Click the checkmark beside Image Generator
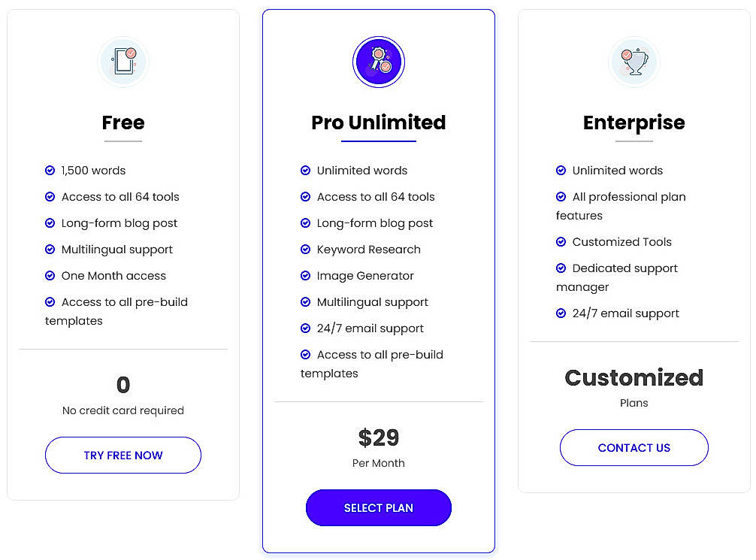This screenshot has height=560, width=756. coord(306,276)
